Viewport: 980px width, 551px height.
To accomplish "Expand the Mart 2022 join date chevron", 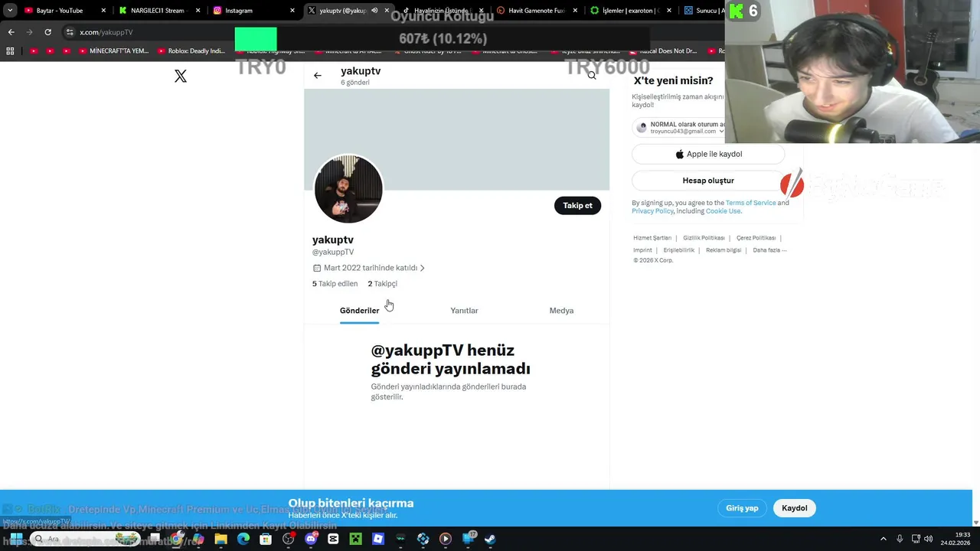I will coord(422,268).
